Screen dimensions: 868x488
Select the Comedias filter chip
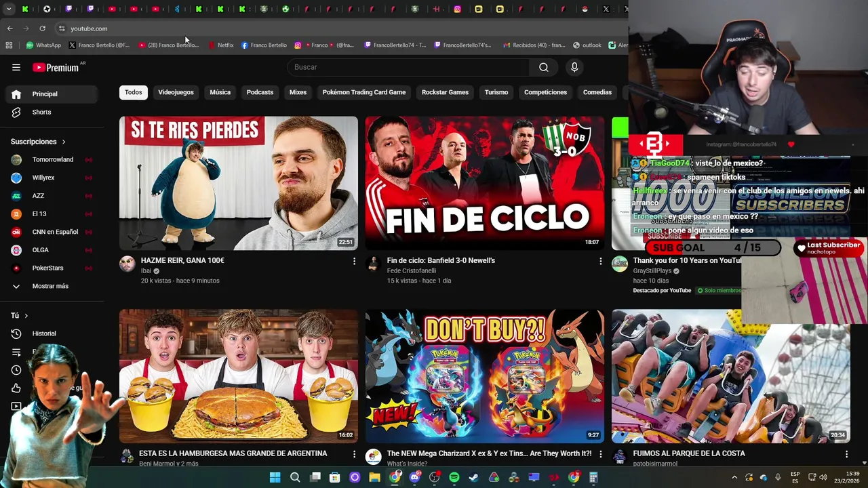(x=597, y=92)
